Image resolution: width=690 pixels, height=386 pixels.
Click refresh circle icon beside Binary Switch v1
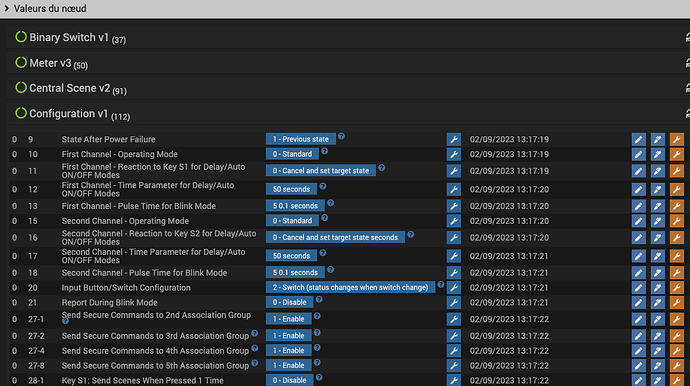tap(21, 37)
